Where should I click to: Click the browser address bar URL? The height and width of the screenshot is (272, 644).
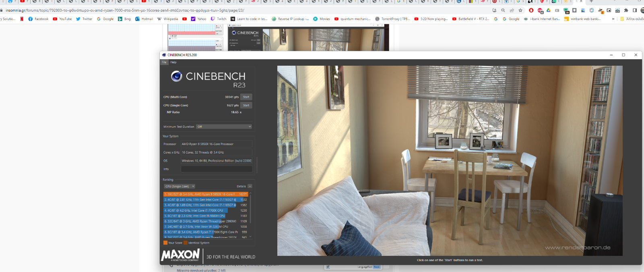125,10
